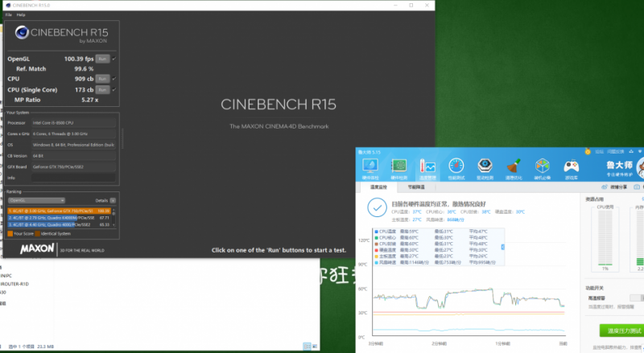Click the Ref. Match value 99.6 %

tap(84, 69)
